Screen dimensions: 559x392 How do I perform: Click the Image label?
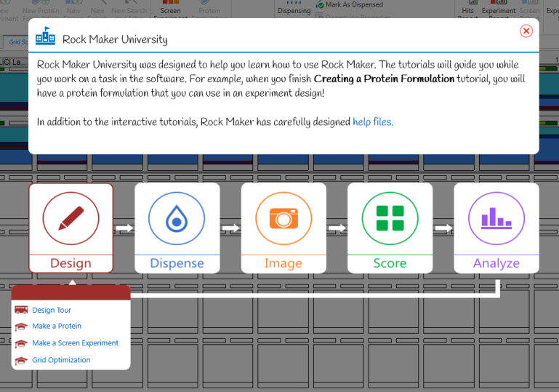point(283,263)
